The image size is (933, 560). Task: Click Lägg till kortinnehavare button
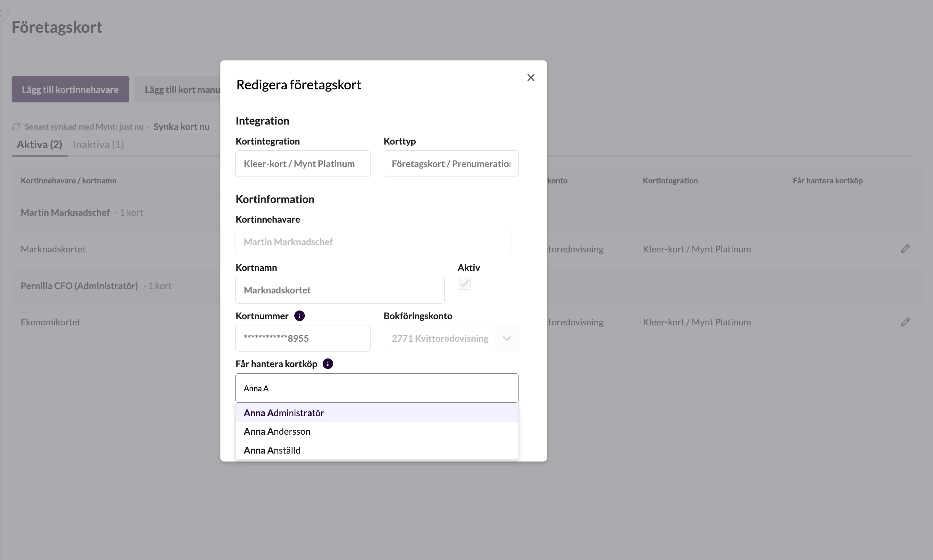(70, 89)
